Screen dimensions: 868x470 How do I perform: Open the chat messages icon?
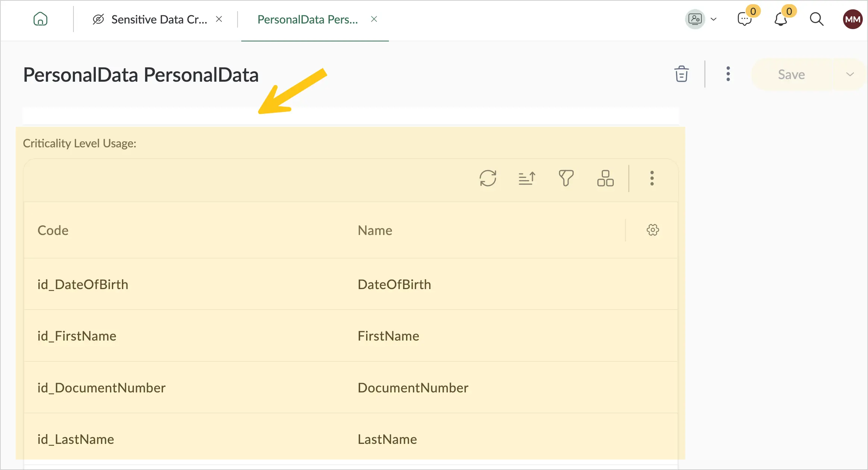tap(745, 19)
